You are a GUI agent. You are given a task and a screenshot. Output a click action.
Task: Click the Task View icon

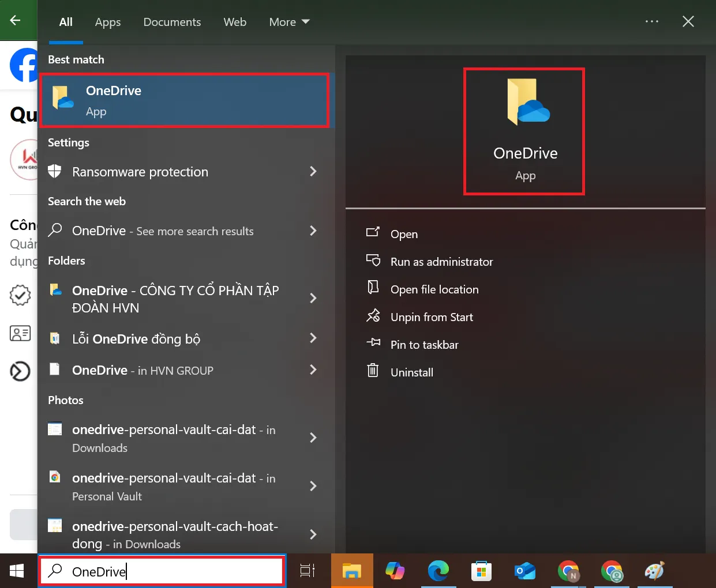pyautogui.click(x=308, y=571)
